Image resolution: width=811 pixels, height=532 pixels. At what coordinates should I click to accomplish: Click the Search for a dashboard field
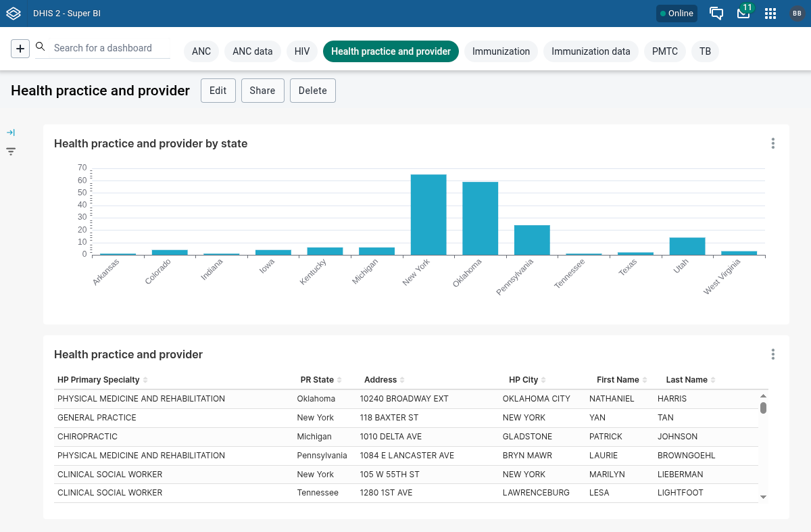108,48
